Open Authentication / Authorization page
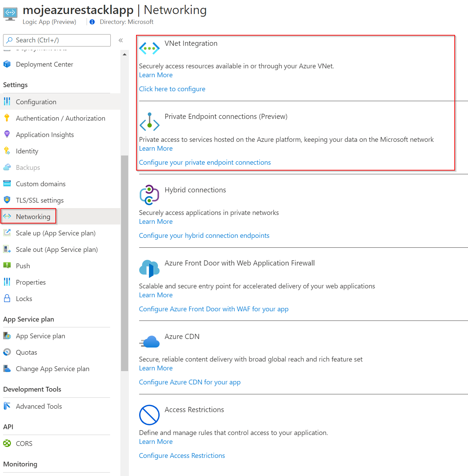The width and height of the screenshot is (468, 476). [60, 118]
